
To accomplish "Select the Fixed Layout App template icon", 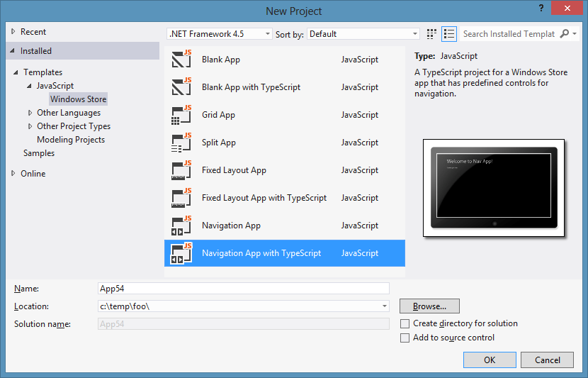I will [181, 170].
